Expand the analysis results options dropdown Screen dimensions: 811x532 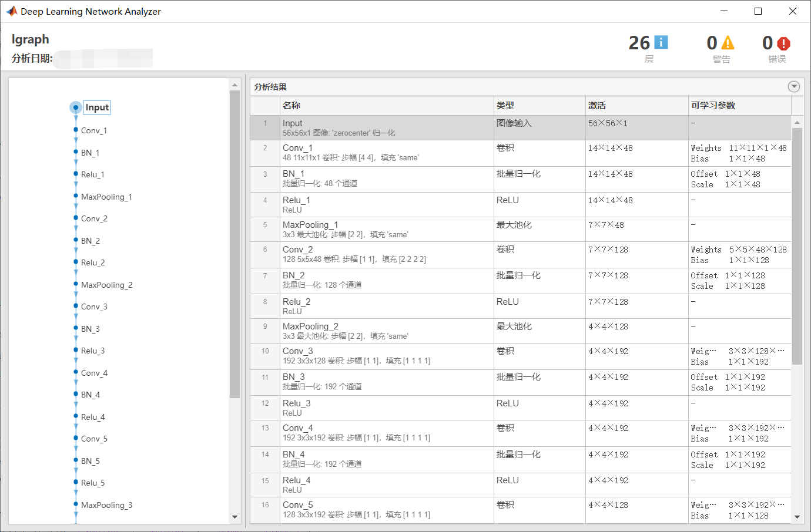tap(793, 87)
